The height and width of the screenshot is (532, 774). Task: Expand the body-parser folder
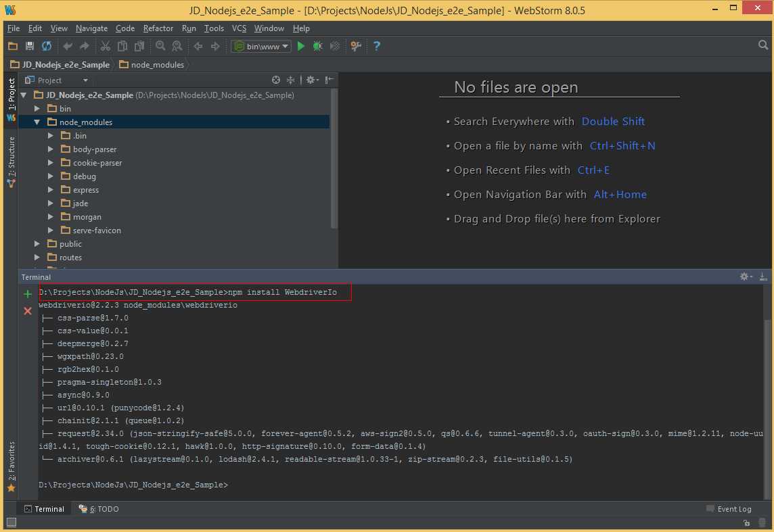50,149
